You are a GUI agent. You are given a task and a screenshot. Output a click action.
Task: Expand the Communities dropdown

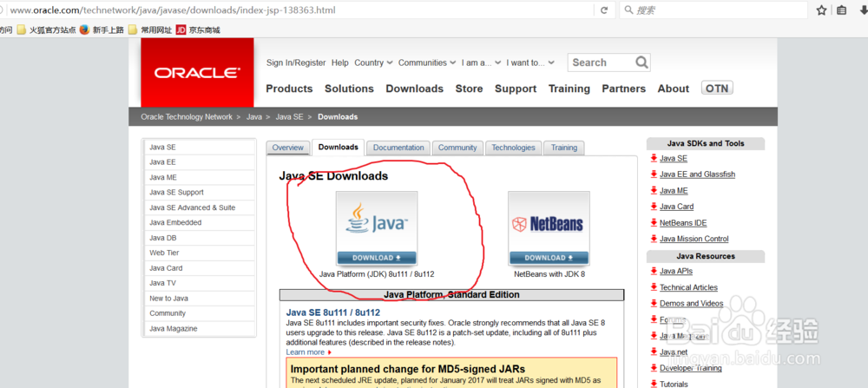pos(427,62)
